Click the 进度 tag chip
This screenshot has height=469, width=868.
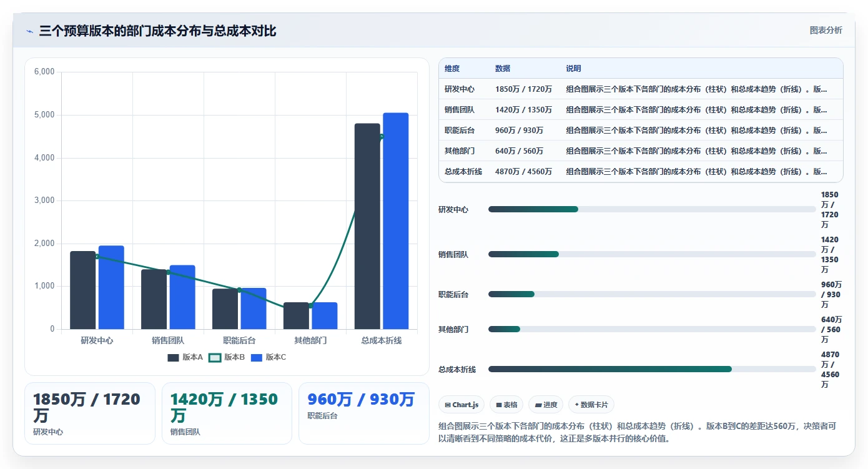546,405
